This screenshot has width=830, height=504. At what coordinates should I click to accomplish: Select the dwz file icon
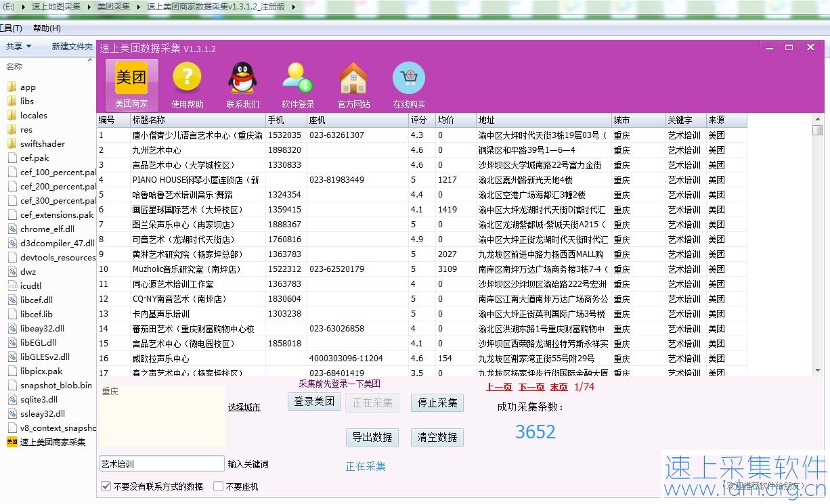click(12, 271)
